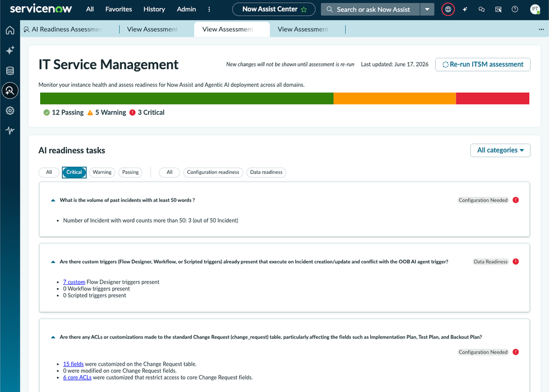Screen dimensions: 549x392
Task: Open the database stack icon in the sidebar
Action: [10, 71]
